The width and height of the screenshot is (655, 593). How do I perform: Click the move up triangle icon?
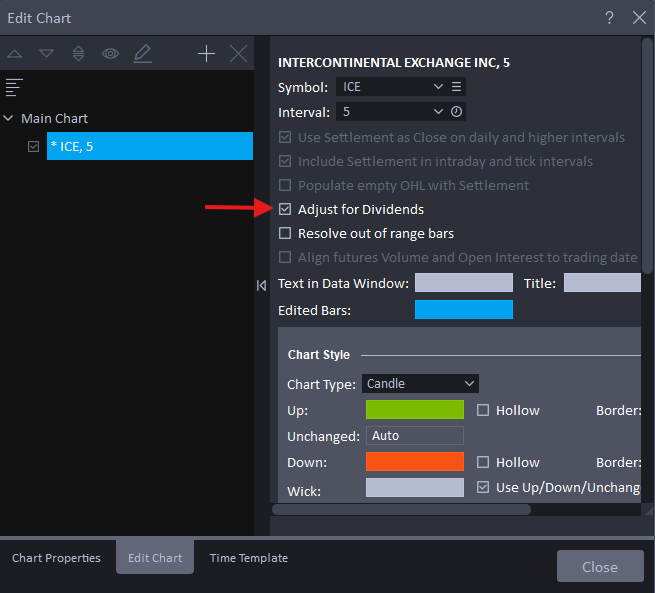click(15, 54)
